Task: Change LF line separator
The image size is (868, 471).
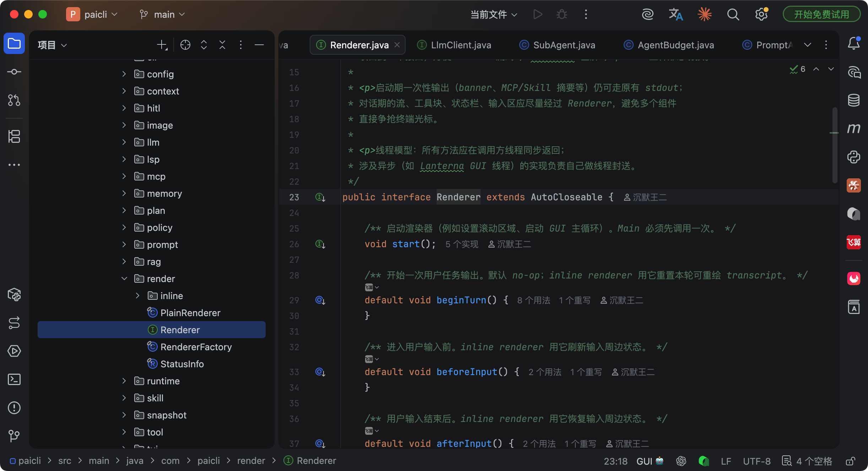Action: click(726, 461)
